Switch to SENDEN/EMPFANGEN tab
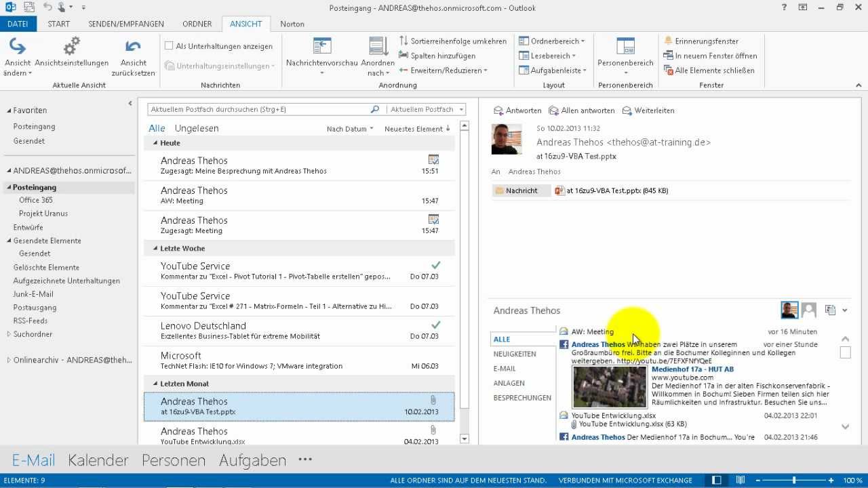The image size is (868, 488). [x=126, y=24]
